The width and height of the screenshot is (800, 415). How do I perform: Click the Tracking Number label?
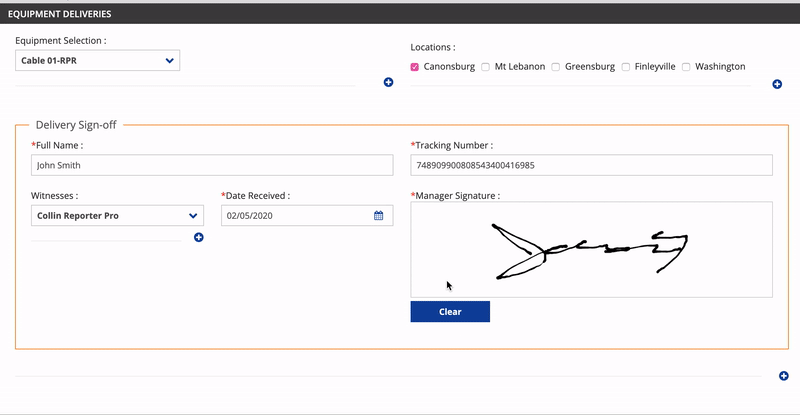coord(452,145)
